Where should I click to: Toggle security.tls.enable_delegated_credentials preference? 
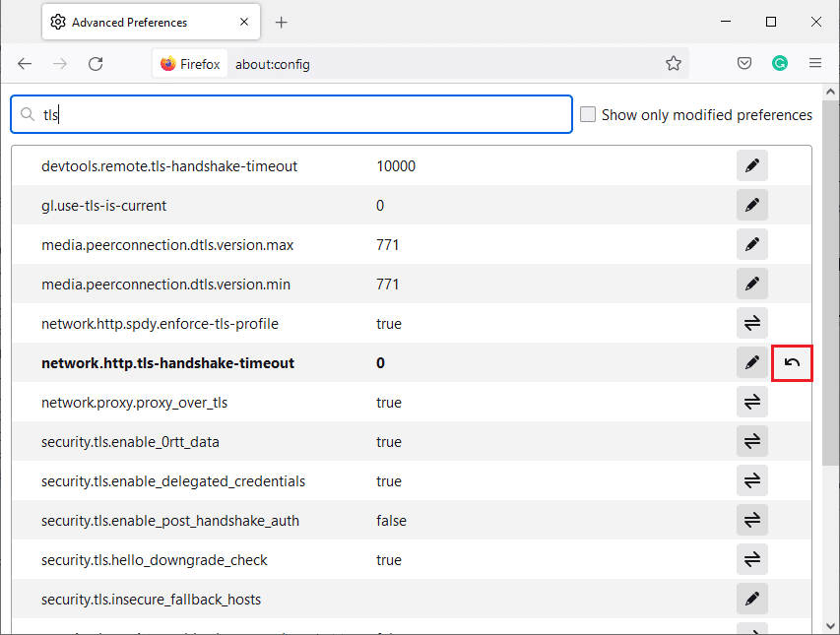[x=751, y=480]
